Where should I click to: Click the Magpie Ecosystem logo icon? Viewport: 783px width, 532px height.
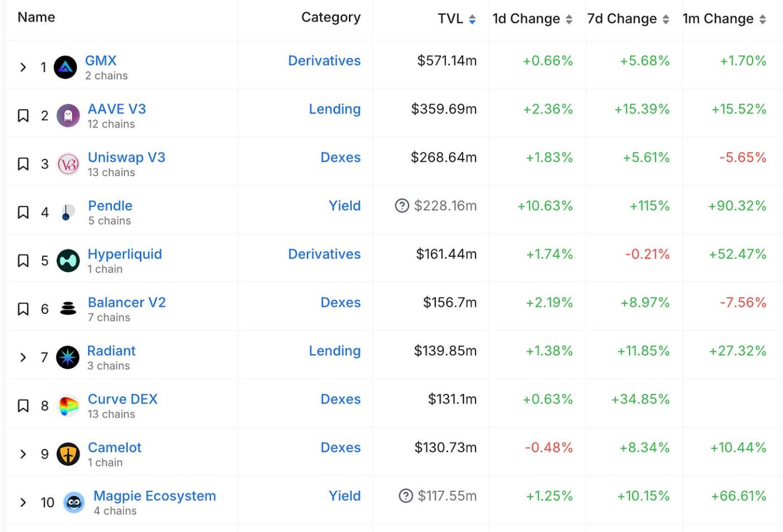(x=74, y=502)
